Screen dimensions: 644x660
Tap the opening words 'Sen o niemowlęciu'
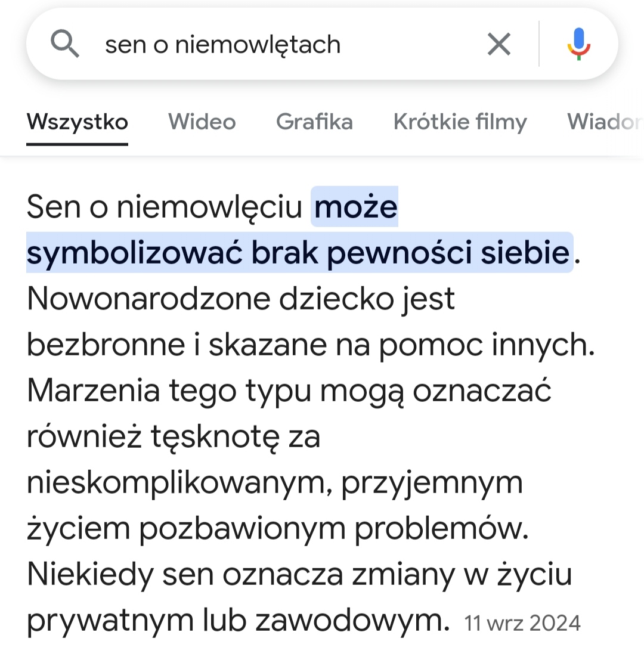tap(165, 207)
